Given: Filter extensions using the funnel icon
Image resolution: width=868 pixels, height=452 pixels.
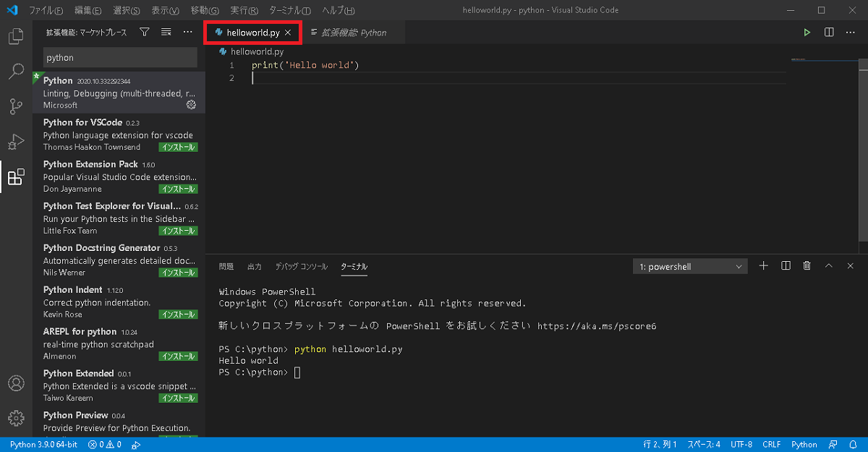Looking at the screenshot, I should pos(145,32).
